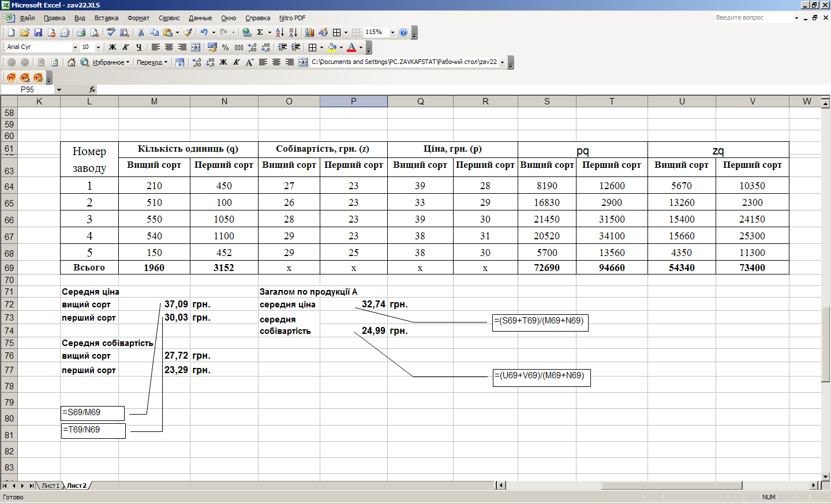831x504 pixels.
Task: Click the Insert Function fx button
Action: point(92,89)
